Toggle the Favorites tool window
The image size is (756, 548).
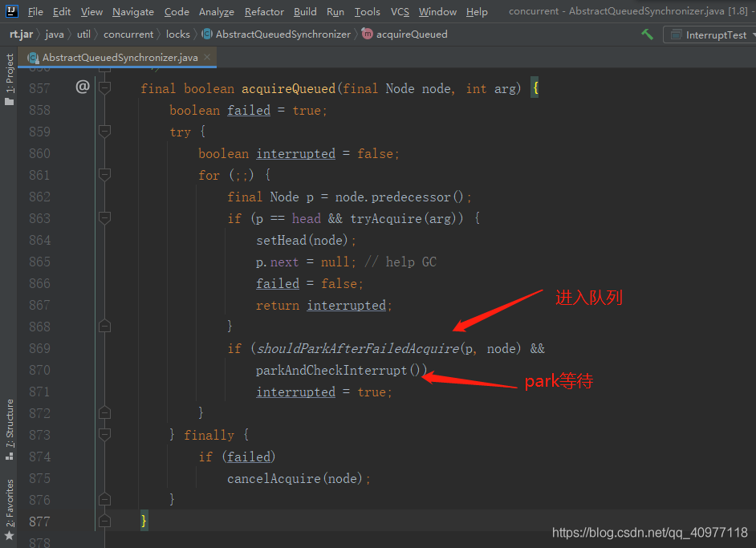9,505
